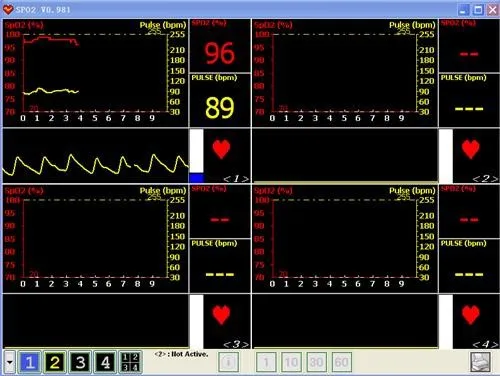Click the channel 2 empty trend graph

345,73
